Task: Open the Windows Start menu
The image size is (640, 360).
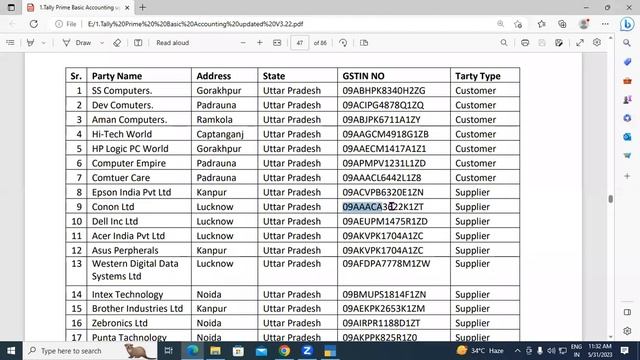Action: [x=11, y=351]
